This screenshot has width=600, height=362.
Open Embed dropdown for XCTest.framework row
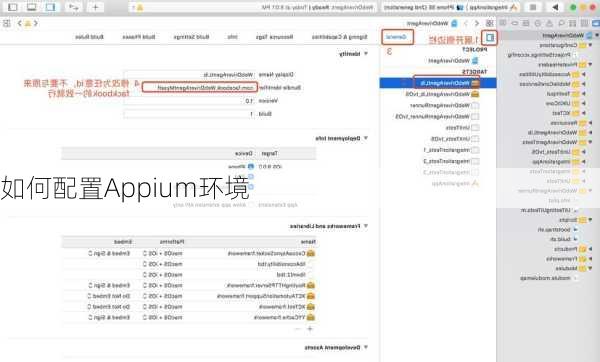109,307
